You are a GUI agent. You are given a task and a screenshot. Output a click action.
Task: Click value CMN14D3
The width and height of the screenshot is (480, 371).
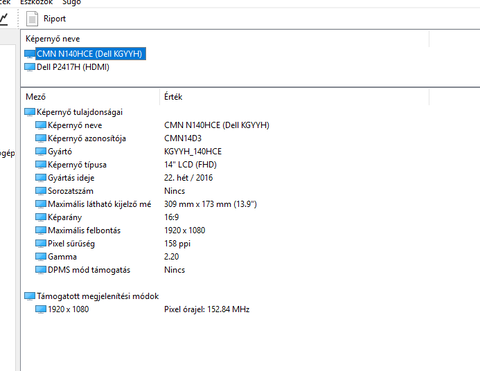click(x=183, y=138)
